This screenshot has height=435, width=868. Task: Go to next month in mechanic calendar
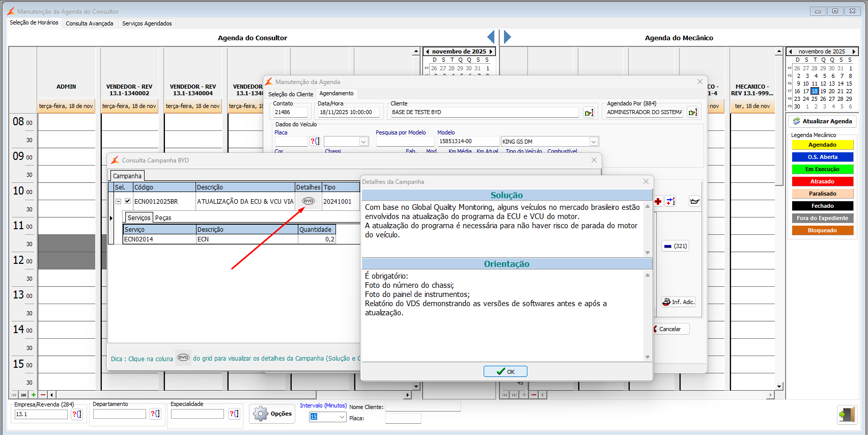point(854,51)
